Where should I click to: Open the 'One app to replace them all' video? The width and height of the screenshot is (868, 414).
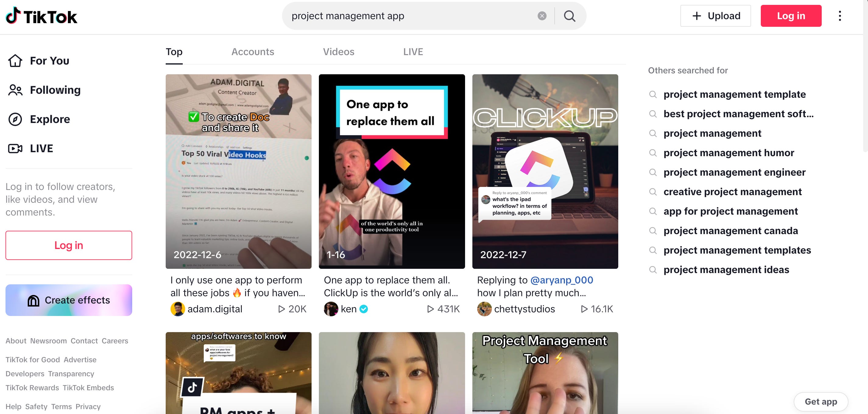coord(392,171)
